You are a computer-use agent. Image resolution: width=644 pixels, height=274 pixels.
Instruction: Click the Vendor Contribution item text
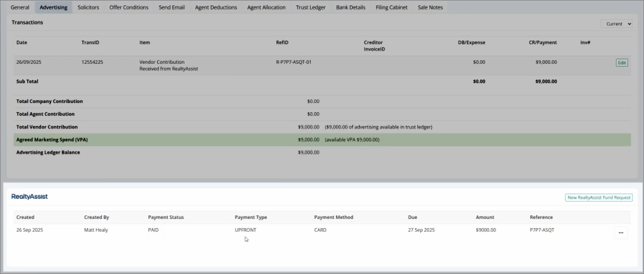(162, 62)
